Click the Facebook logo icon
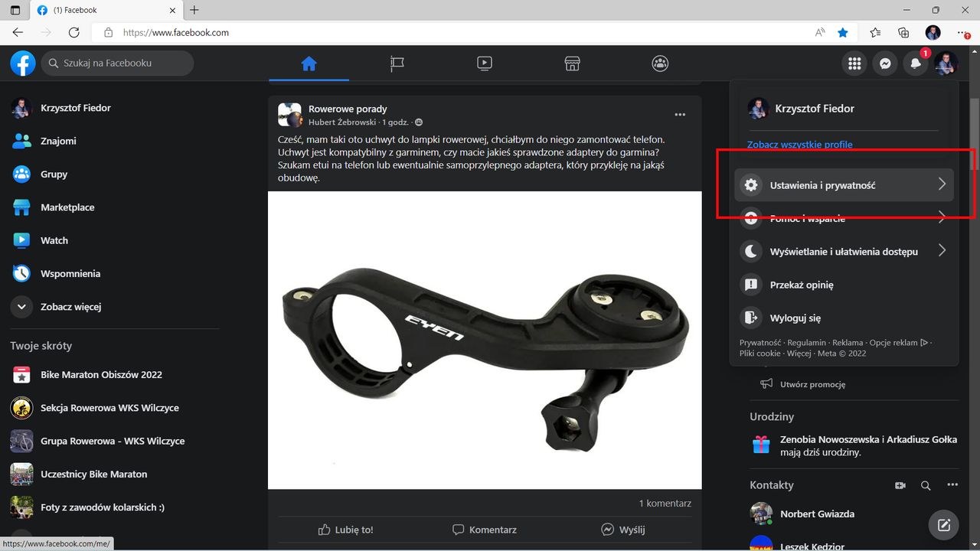This screenshot has width=980, height=551. tap(23, 64)
